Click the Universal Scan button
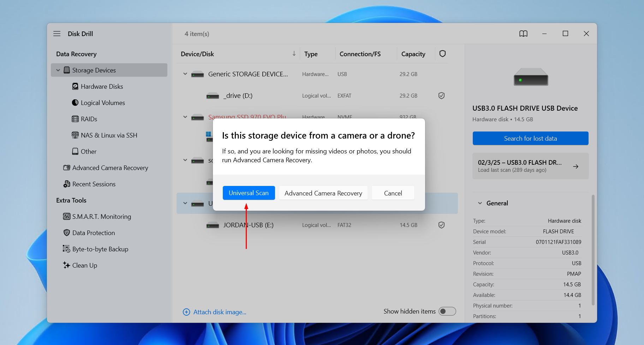 249,193
